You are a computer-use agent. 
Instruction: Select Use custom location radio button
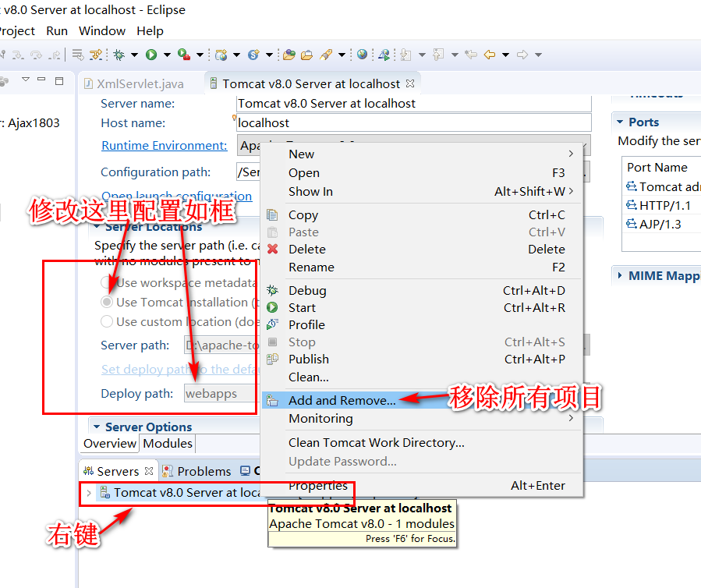click(x=106, y=321)
